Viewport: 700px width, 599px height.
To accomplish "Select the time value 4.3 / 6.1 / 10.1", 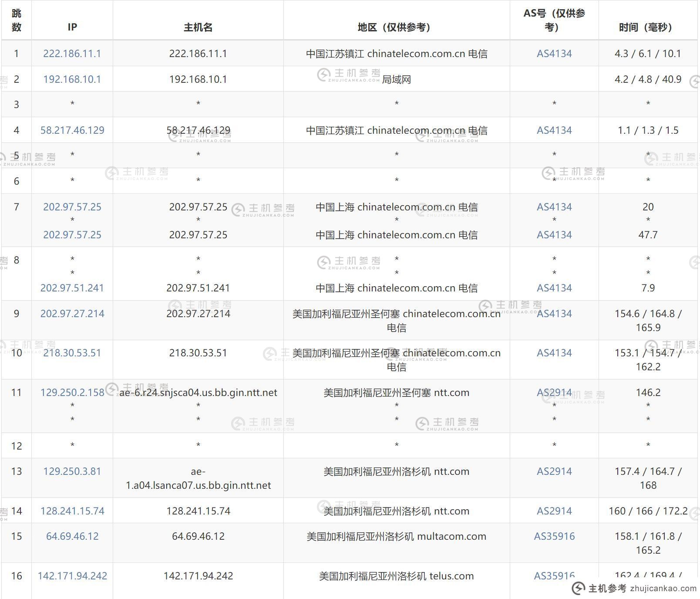I will pyautogui.click(x=648, y=54).
